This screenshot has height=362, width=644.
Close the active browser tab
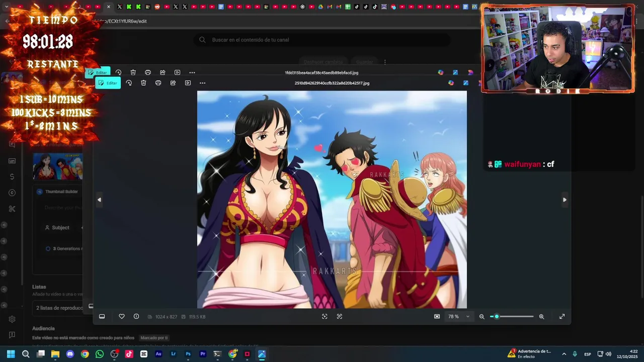108,7
